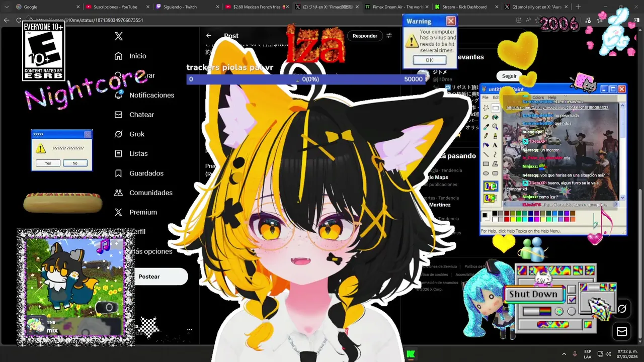Select Paint ellipse shape tool
Image resolution: width=644 pixels, height=362 pixels.
(486, 173)
